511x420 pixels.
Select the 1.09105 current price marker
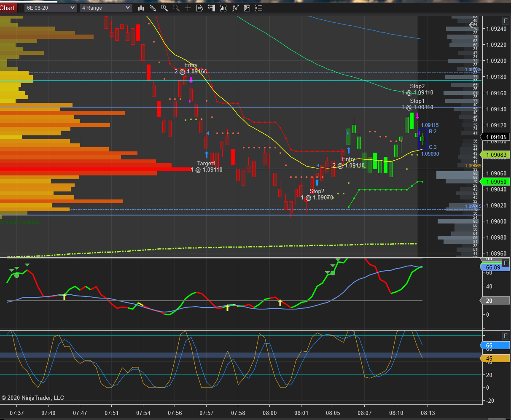(495, 137)
